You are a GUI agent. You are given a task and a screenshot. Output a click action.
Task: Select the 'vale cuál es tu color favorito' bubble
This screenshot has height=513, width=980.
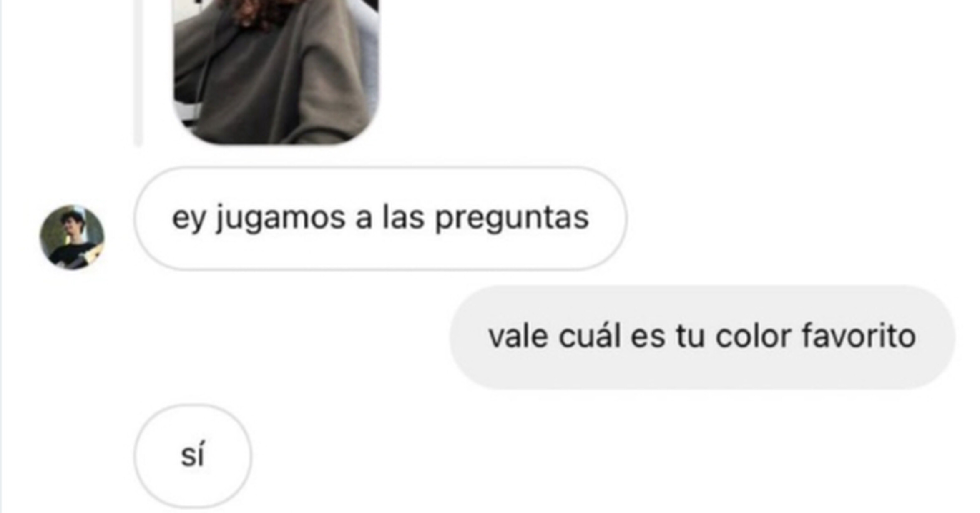(x=702, y=337)
